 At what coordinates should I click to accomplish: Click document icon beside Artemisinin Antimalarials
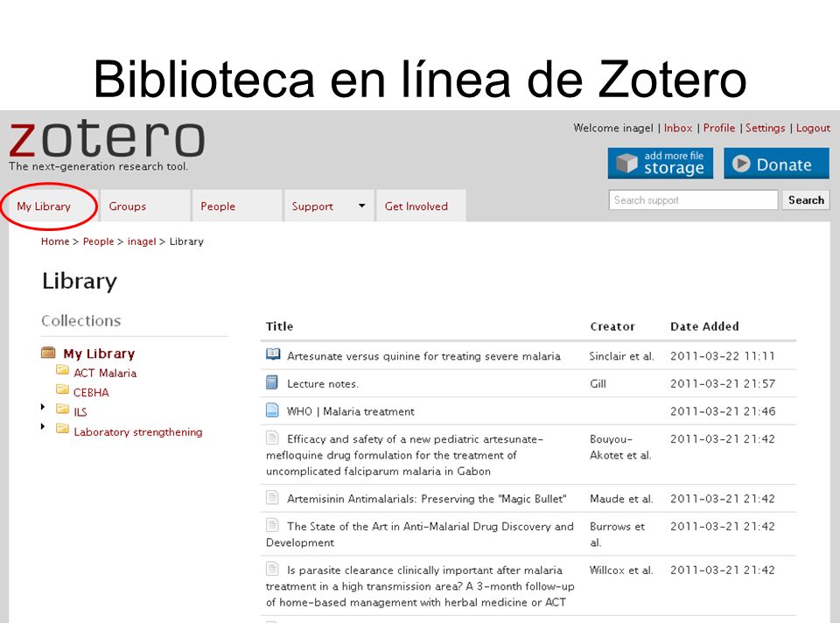pos(272,498)
